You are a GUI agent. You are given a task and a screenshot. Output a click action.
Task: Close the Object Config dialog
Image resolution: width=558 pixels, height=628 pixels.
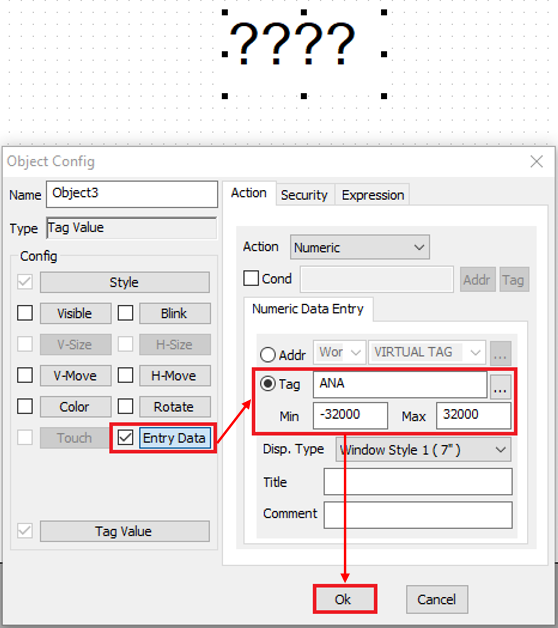(536, 161)
